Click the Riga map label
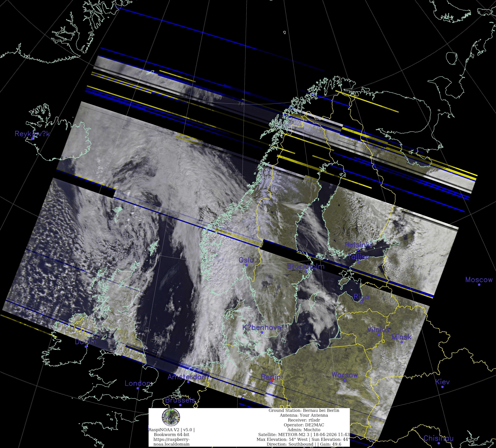This screenshot has width=496, height=448. [x=361, y=297]
